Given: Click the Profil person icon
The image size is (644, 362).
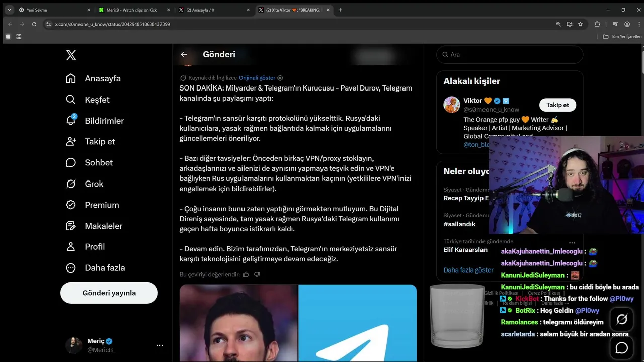Looking at the screenshot, I should pos(71,247).
